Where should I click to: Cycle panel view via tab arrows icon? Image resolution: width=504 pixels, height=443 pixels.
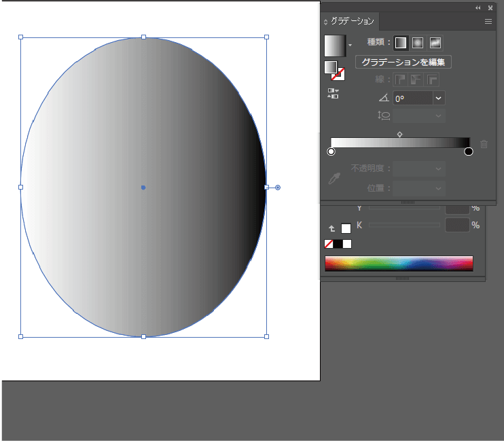tap(325, 22)
